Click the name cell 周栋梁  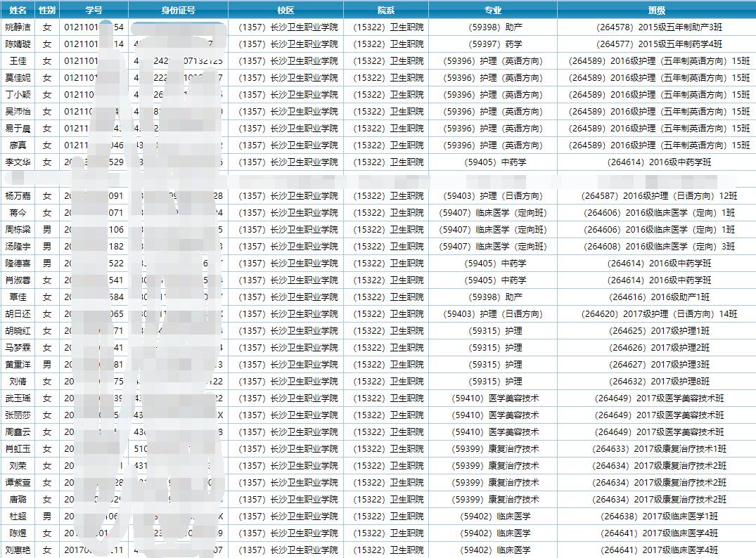[x=18, y=230]
